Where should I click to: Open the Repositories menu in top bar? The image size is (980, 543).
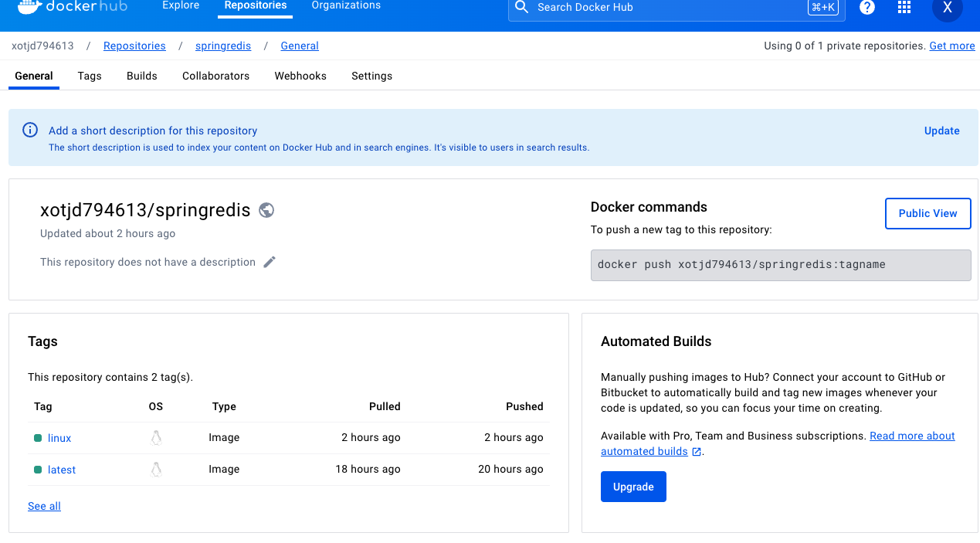pos(256,5)
